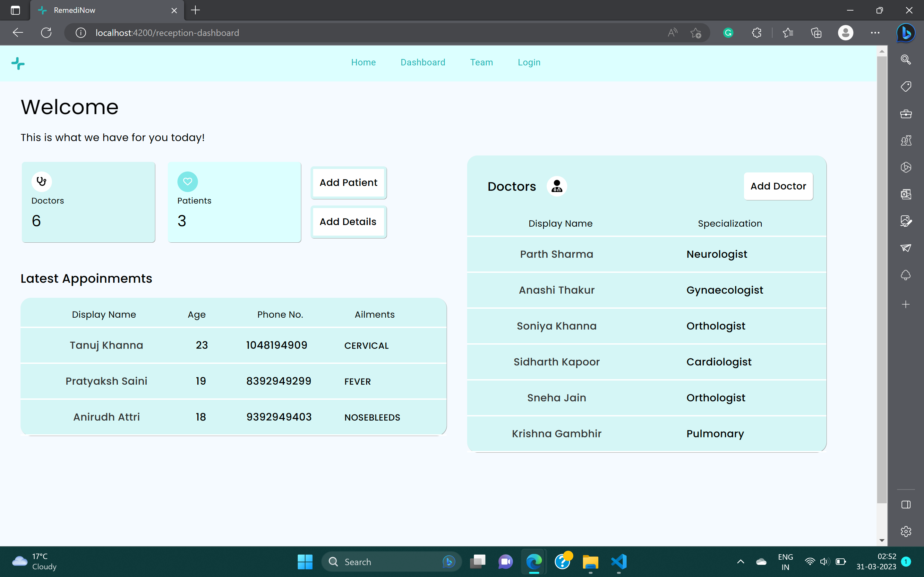Launch File Explorer from taskbar
Image resolution: width=924 pixels, height=577 pixels.
(x=590, y=562)
